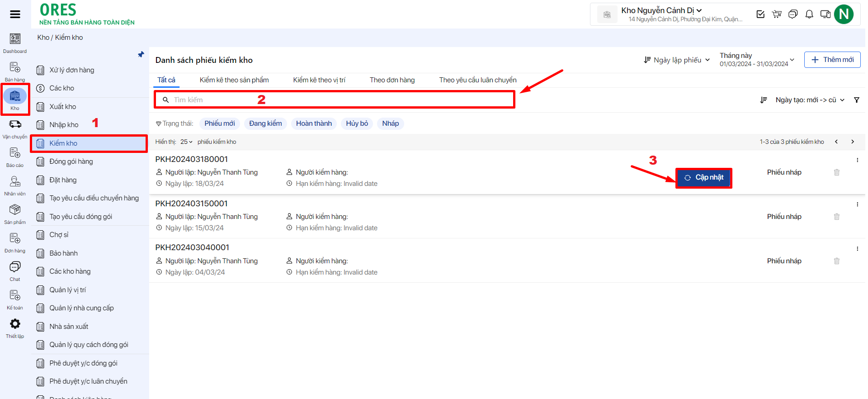
Task: Unpin sidebar using the pin icon
Action: pyautogui.click(x=141, y=54)
